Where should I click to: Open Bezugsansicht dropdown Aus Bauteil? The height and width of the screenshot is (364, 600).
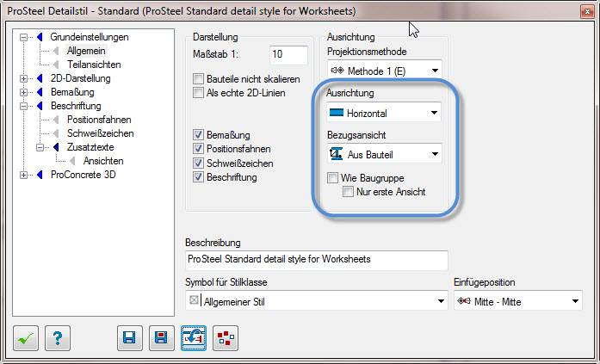coord(385,154)
